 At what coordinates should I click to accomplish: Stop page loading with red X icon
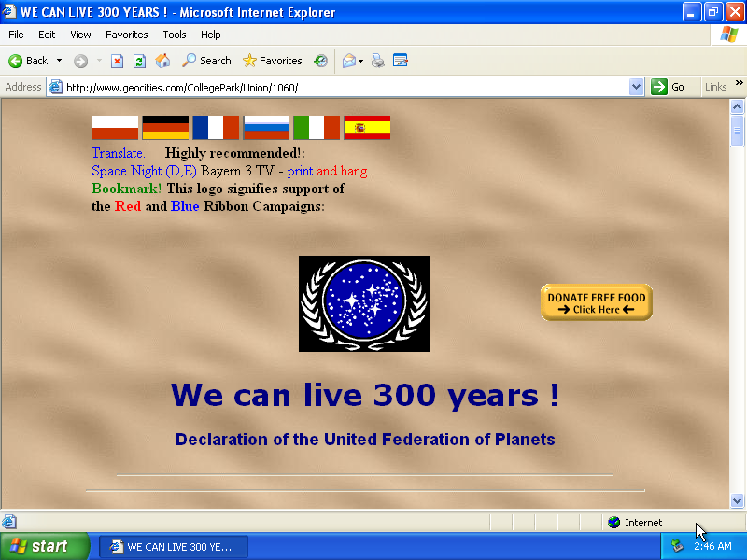(x=118, y=61)
